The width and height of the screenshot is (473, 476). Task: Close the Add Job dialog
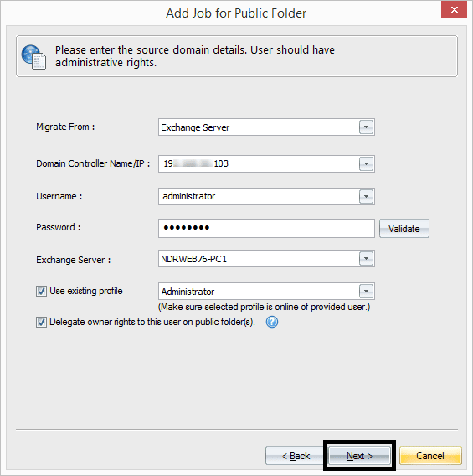tap(454, 9)
